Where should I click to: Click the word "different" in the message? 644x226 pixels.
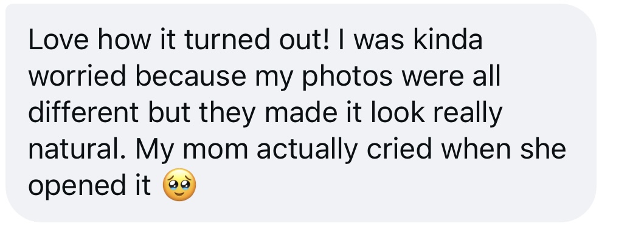[x=83, y=112]
